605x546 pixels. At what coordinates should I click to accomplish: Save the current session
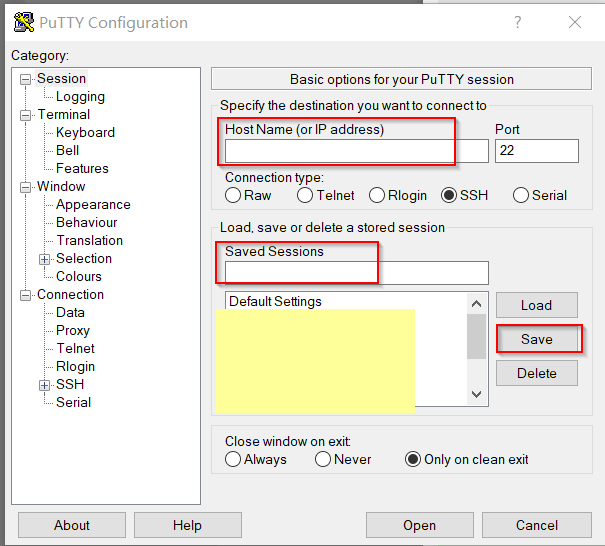[x=537, y=339]
